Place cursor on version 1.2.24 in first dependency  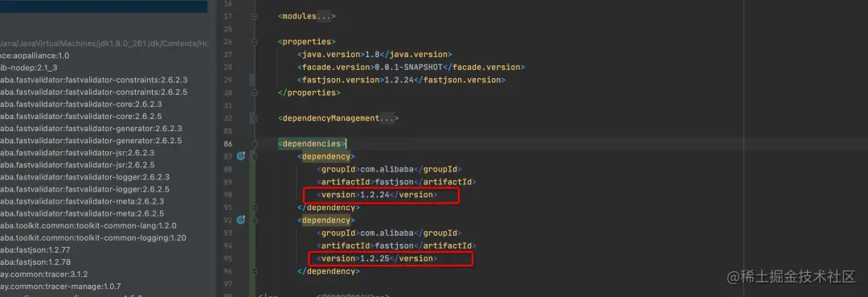(x=375, y=195)
